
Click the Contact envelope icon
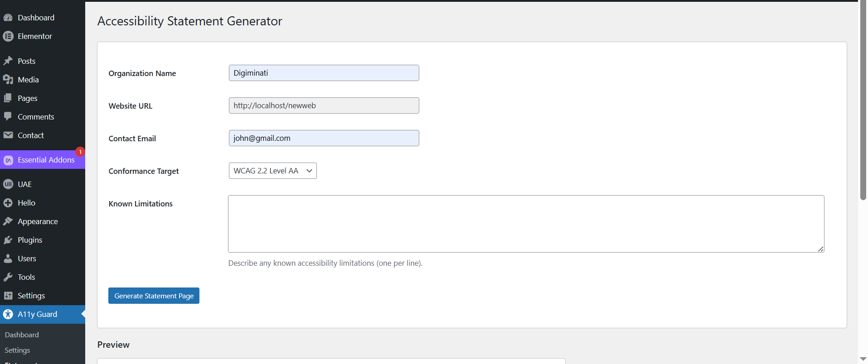point(8,135)
